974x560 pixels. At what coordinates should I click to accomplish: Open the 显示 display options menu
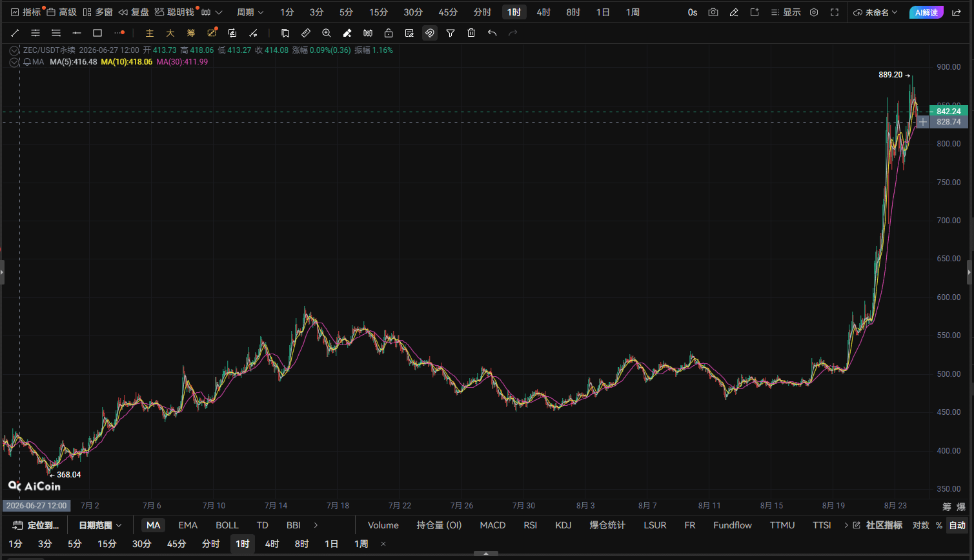point(786,12)
